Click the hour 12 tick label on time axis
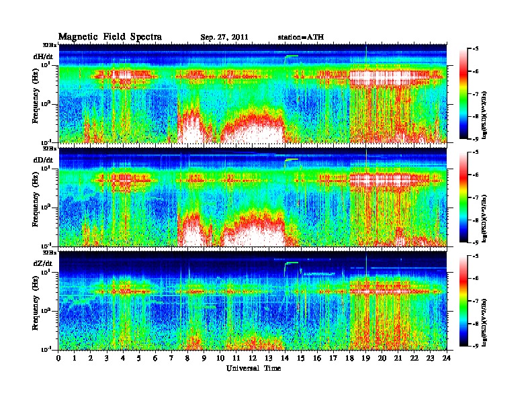 coord(253,358)
